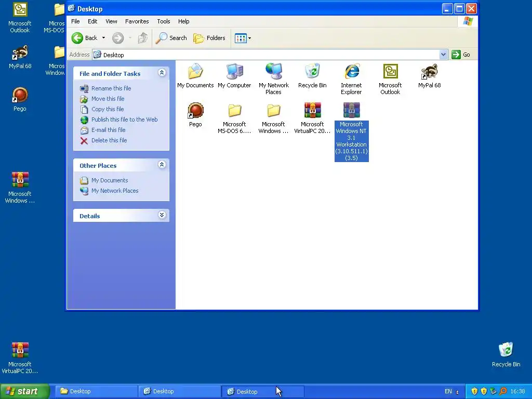Open the Tools menu
The height and width of the screenshot is (399, 532).
[164, 21]
